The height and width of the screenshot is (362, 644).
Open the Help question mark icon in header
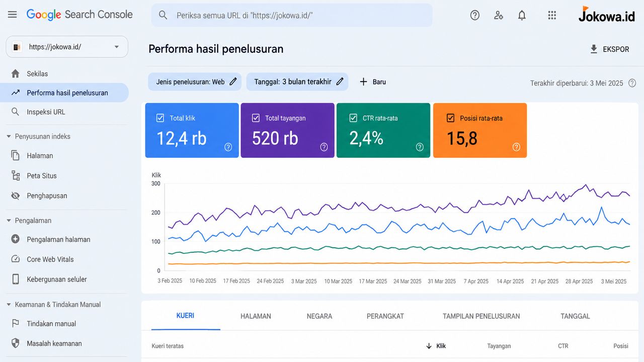474,15
